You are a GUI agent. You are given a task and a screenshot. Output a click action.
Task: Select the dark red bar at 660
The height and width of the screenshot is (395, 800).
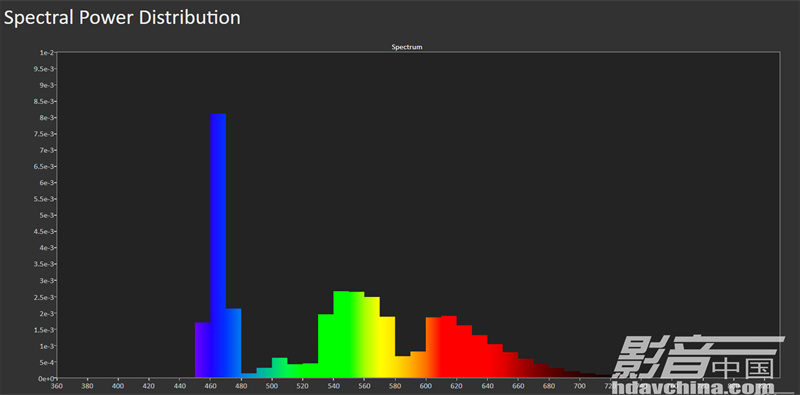pos(526,368)
